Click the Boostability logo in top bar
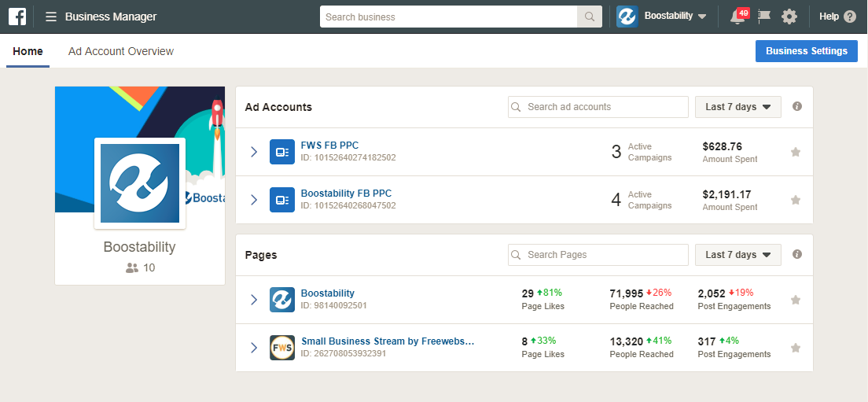The image size is (868, 402). click(627, 17)
